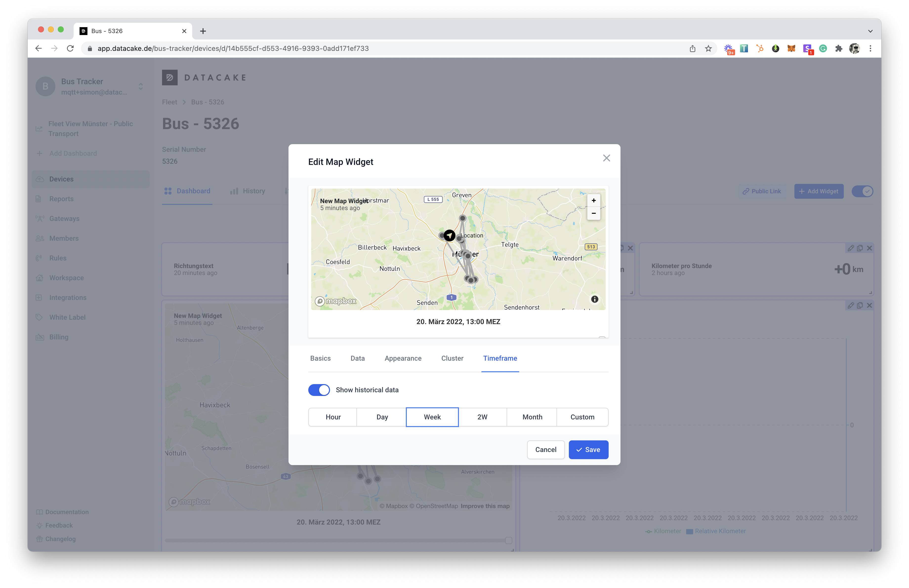
Task: Toggle Kilometer series in chart legend
Action: click(x=663, y=531)
